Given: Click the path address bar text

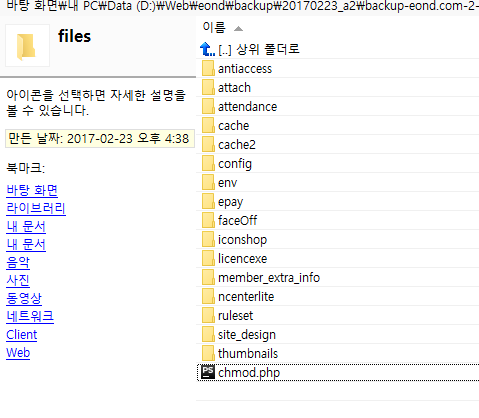Looking at the screenshot, I should [x=242, y=6].
